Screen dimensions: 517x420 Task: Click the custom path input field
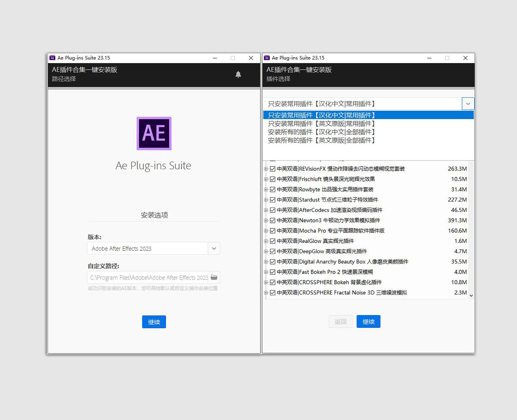coord(148,277)
